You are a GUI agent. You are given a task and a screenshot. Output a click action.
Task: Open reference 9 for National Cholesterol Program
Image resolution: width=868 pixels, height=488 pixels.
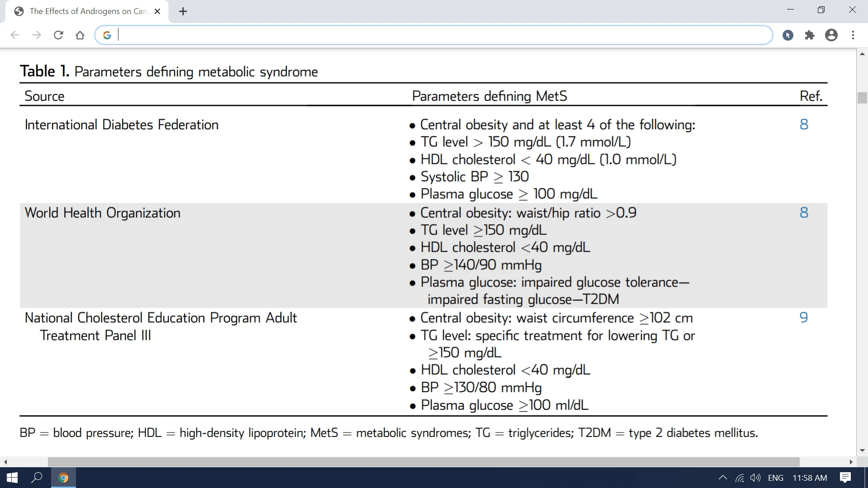tap(804, 317)
